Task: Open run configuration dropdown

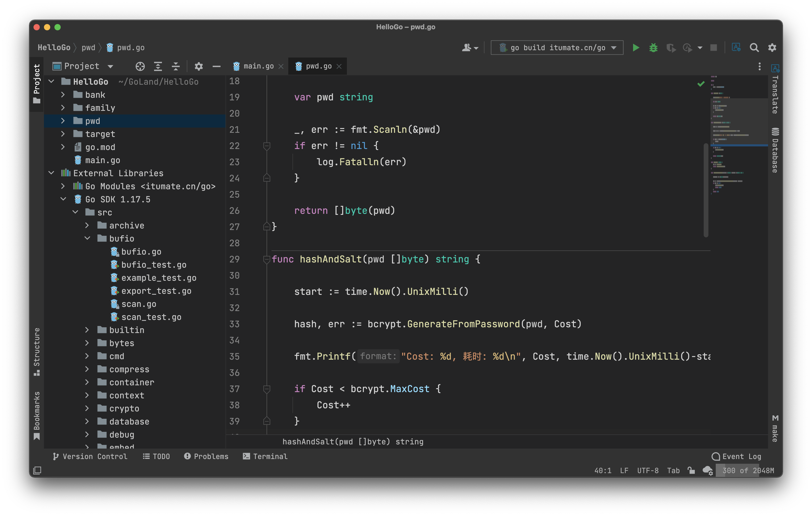Action: [x=557, y=48]
